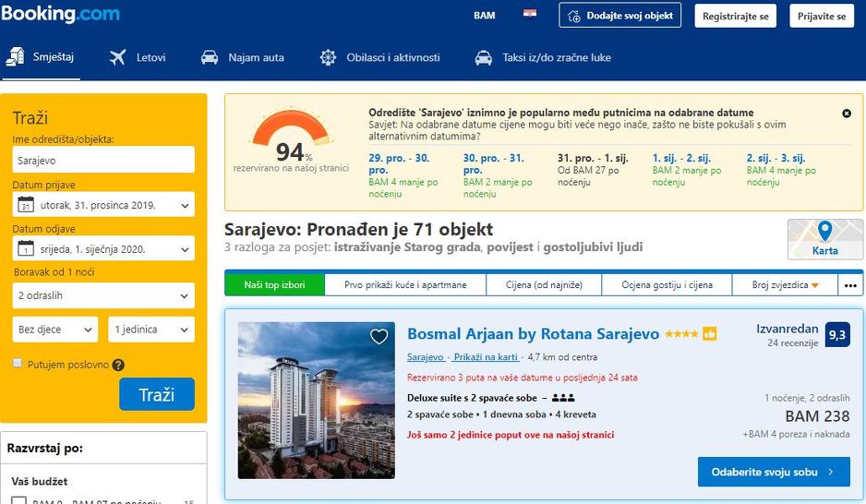Expand Broj zvjezdica sort dropdown
Screen dimensions: 866x504
tap(785, 285)
